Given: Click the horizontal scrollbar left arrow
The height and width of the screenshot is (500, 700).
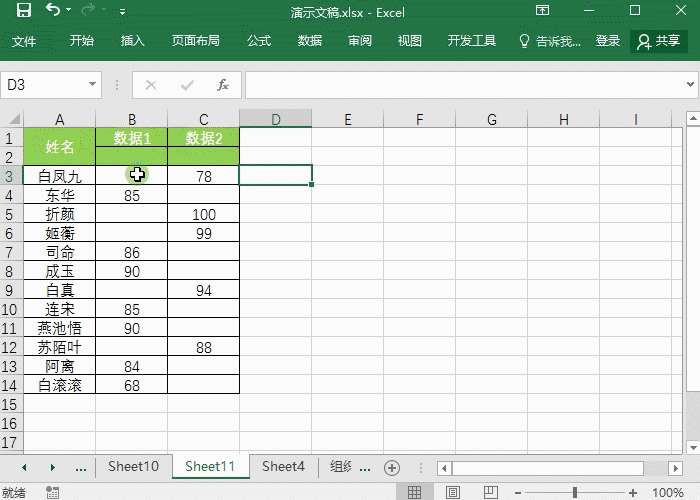Looking at the screenshot, I should click(x=444, y=468).
